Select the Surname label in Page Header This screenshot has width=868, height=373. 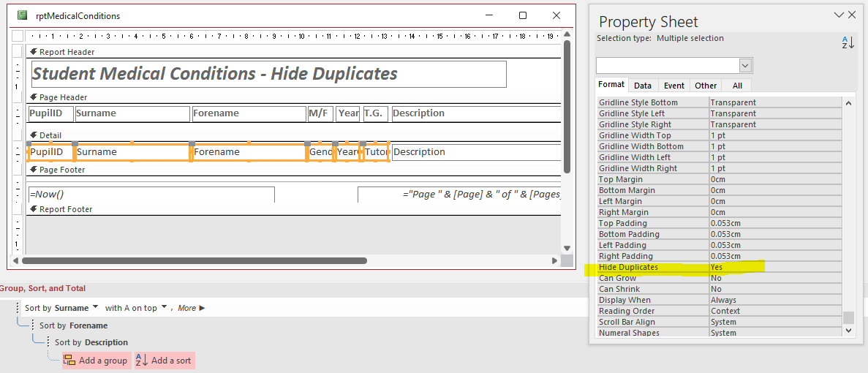(x=132, y=113)
